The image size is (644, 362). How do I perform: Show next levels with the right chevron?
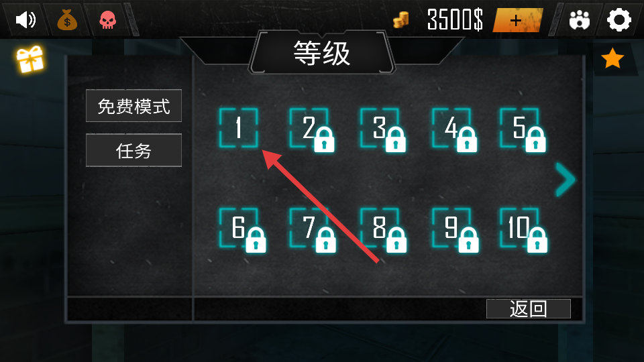[565, 180]
